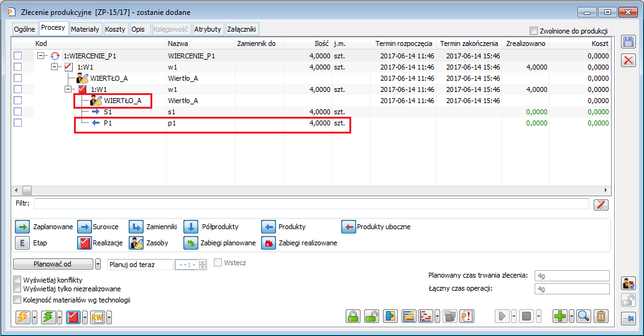Toggle the Półprodukty down-arrow icon
The image size is (644, 336).
pos(191,227)
